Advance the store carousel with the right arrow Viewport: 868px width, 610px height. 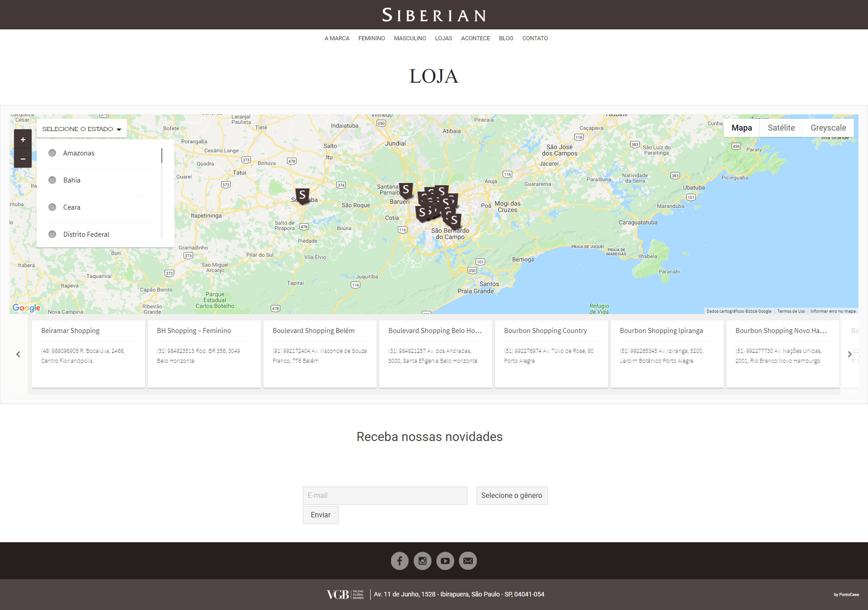coord(849,354)
